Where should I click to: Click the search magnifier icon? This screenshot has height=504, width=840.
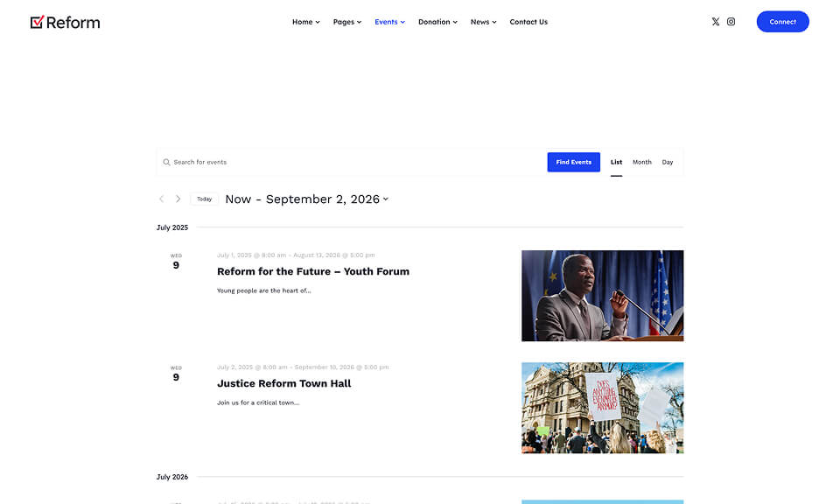point(166,162)
